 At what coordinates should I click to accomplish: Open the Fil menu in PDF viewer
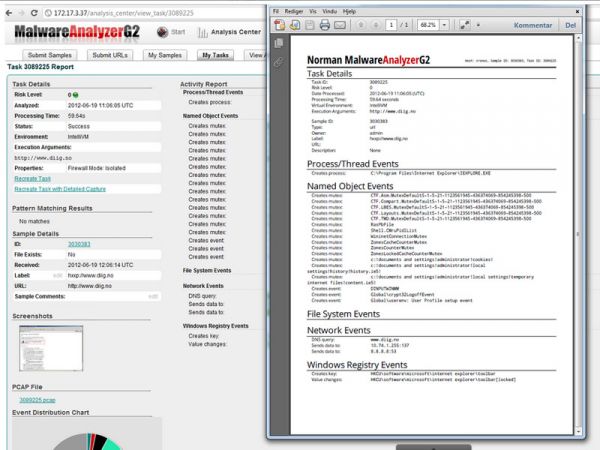276,11
